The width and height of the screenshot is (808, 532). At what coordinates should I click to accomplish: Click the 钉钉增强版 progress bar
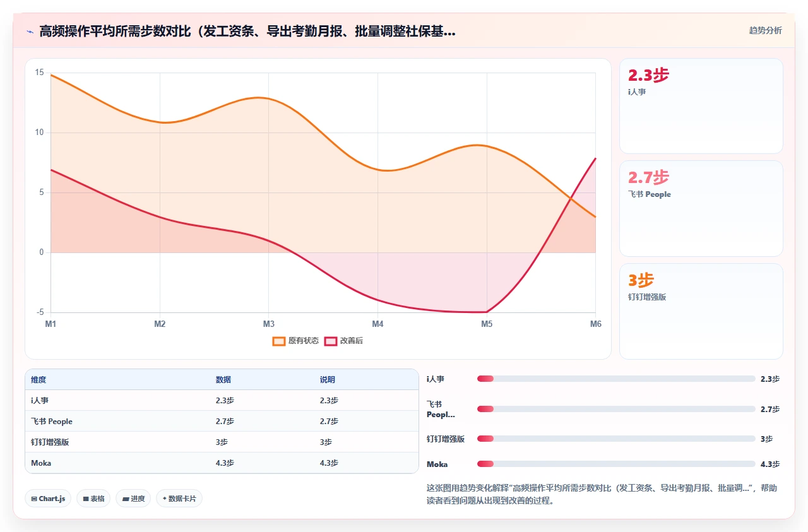[x=616, y=439]
